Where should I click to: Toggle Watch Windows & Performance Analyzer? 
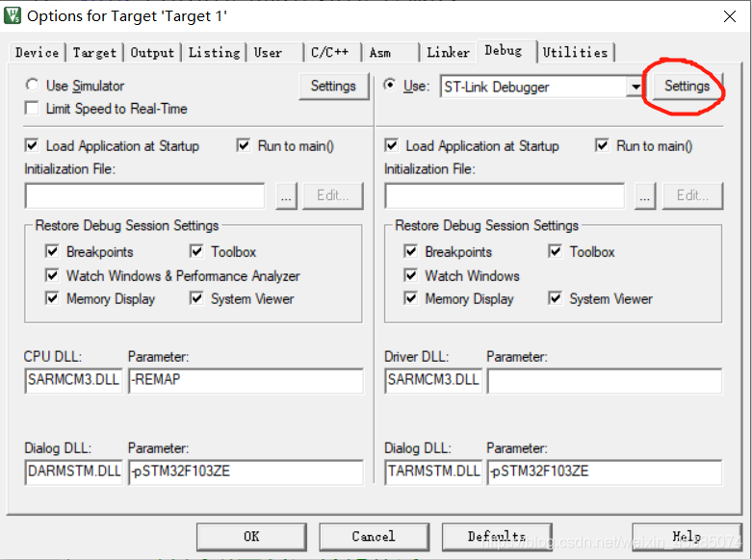click(52, 275)
